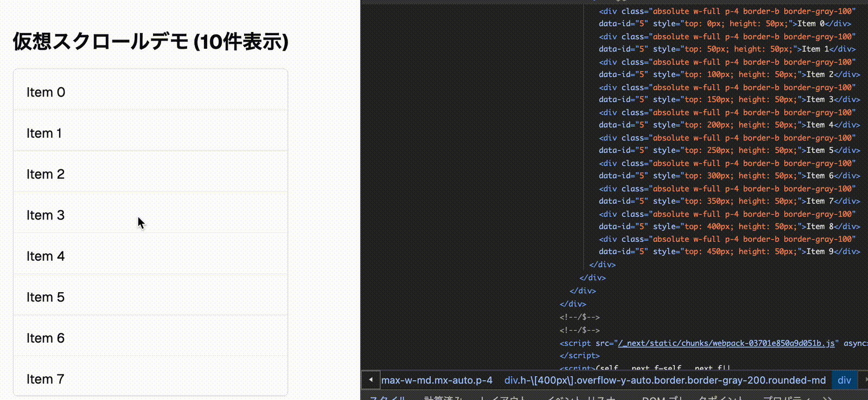Click Item 4 in the virtual scroll list

pos(150,254)
